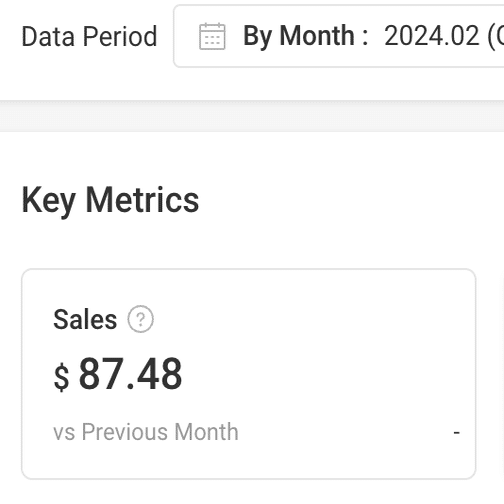The width and height of the screenshot is (504, 504).
Task: Click the 'By Month :' label
Action: (306, 36)
